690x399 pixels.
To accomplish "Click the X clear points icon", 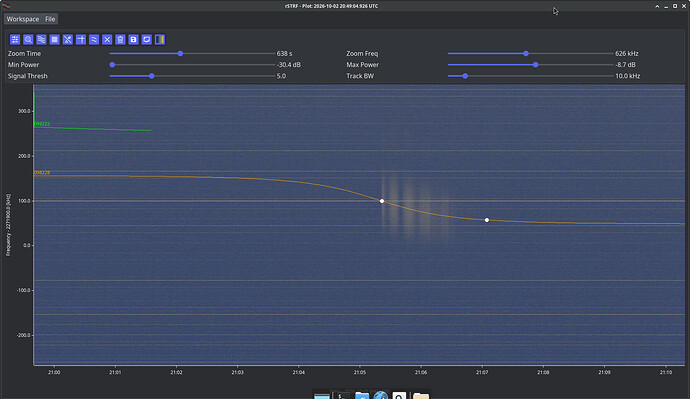I will (x=107, y=40).
